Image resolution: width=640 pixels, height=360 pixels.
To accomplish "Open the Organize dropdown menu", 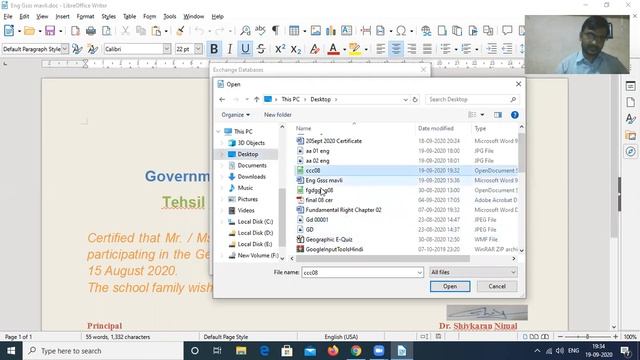I will coord(236,115).
